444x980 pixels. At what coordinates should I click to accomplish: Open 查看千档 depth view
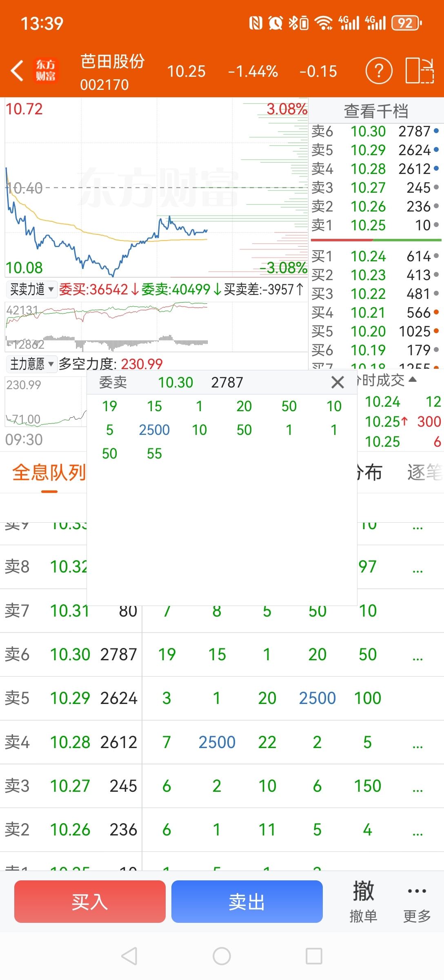376,111
